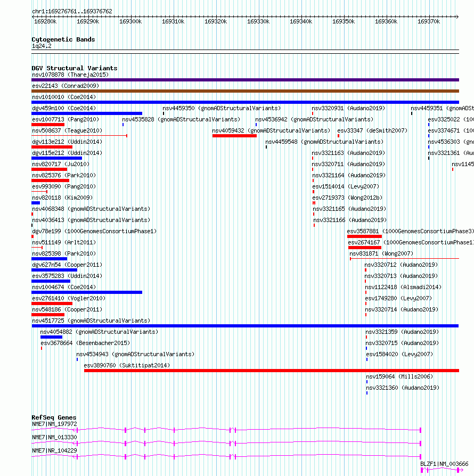Select the blue dgv459n100 variant bar

click(87, 113)
